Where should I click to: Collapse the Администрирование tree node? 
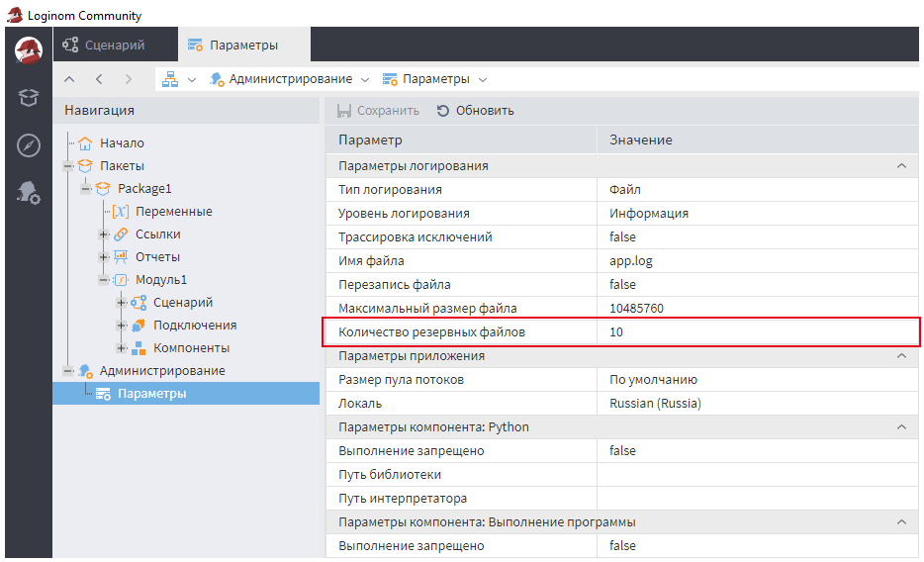pos(68,371)
